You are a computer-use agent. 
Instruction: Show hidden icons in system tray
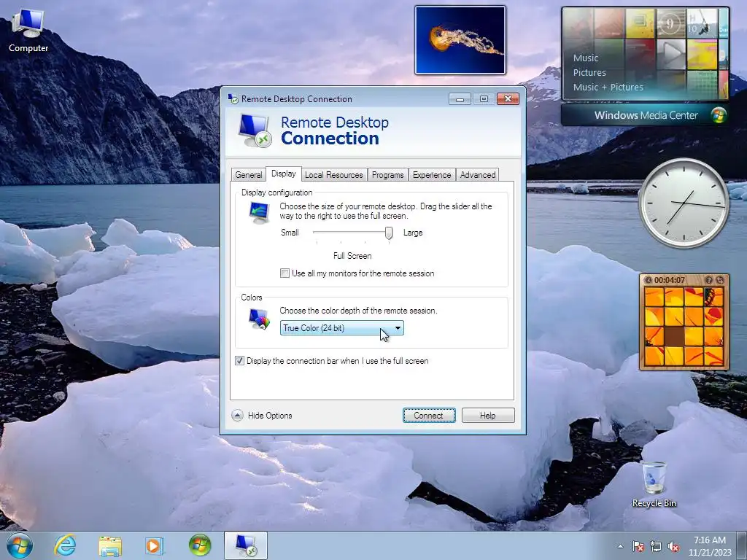point(620,546)
